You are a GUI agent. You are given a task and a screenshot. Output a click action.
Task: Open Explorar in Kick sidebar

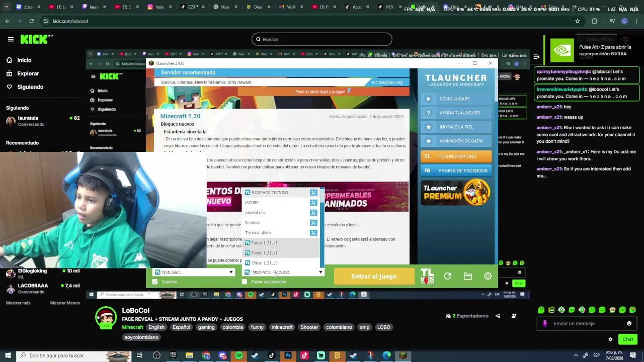point(28,73)
